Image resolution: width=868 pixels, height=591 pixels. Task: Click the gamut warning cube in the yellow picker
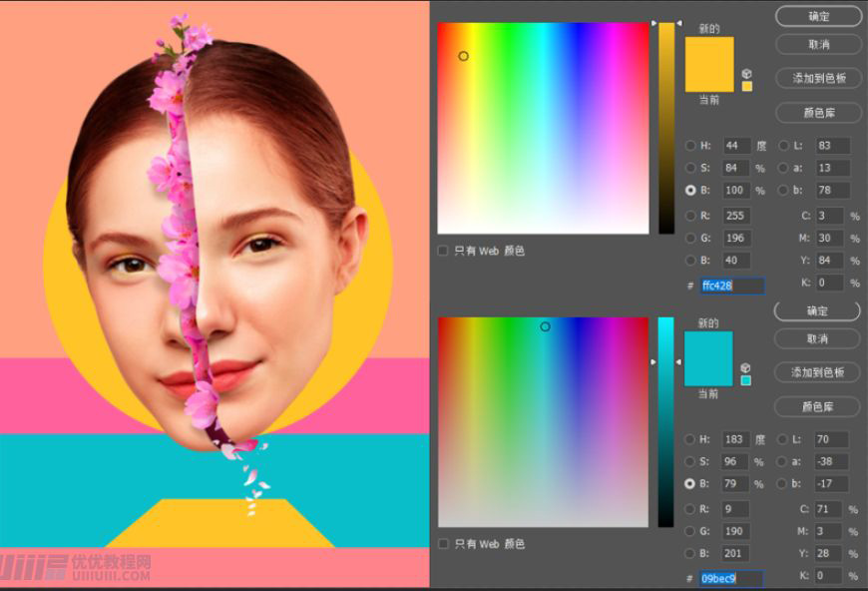coord(746,74)
